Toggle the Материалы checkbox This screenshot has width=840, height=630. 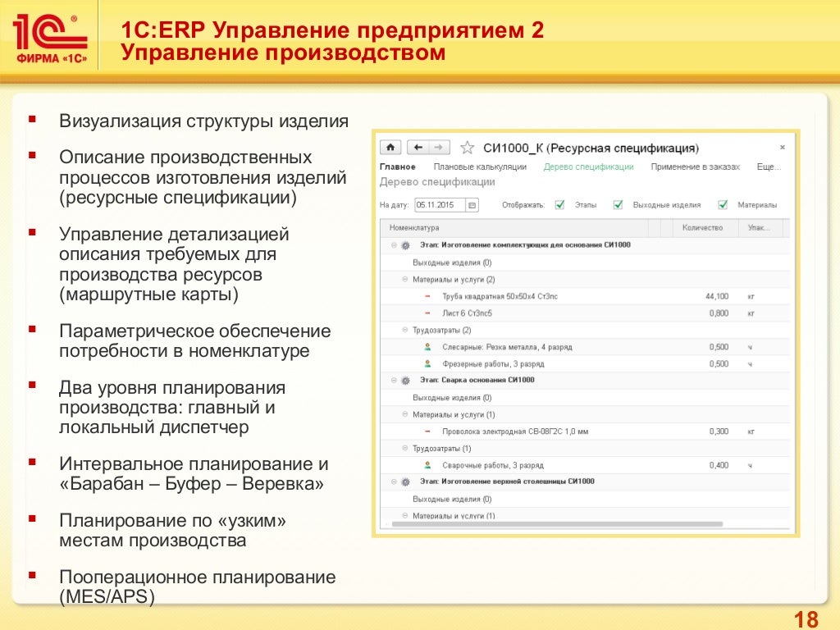pyautogui.click(x=723, y=204)
